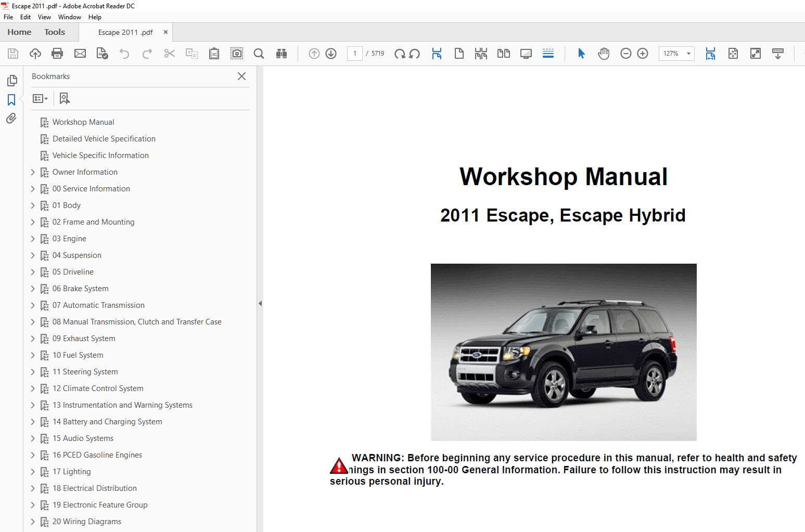Expand the 20 Wiring Diagrams bookmark
Image resolution: width=805 pixels, height=532 pixels.
pos(33,522)
